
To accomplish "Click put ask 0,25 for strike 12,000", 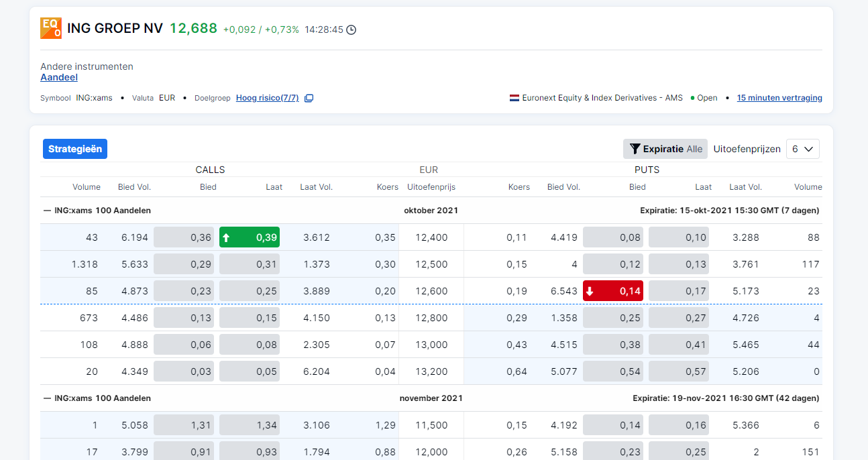I will (x=679, y=451).
